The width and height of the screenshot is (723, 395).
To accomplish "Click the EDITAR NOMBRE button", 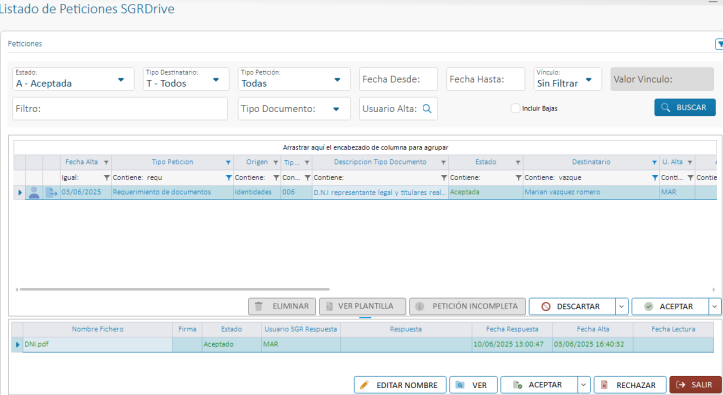I will coord(400,385).
